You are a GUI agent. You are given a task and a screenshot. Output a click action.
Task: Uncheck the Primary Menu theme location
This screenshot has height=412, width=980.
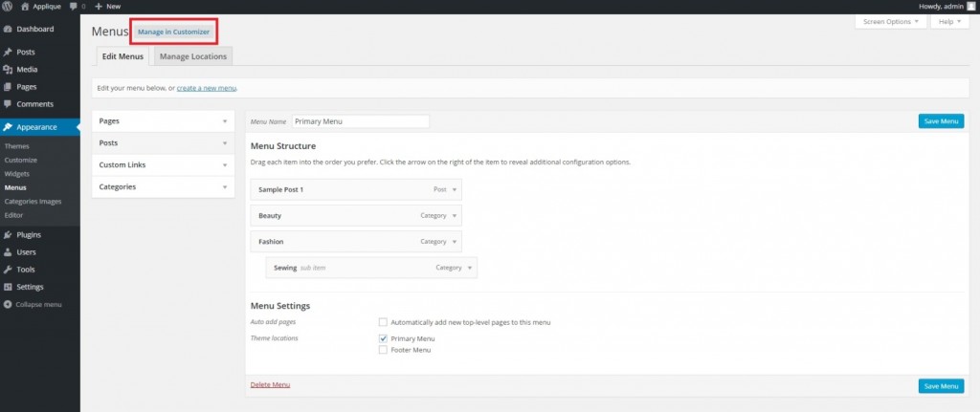pos(383,338)
